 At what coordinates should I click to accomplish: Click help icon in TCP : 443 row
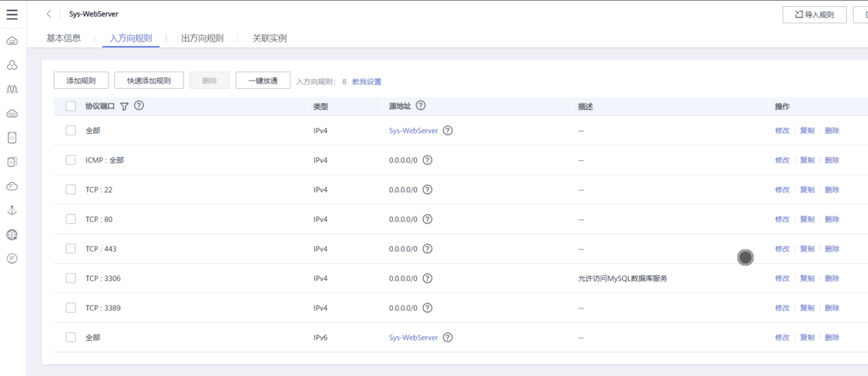(427, 248)
